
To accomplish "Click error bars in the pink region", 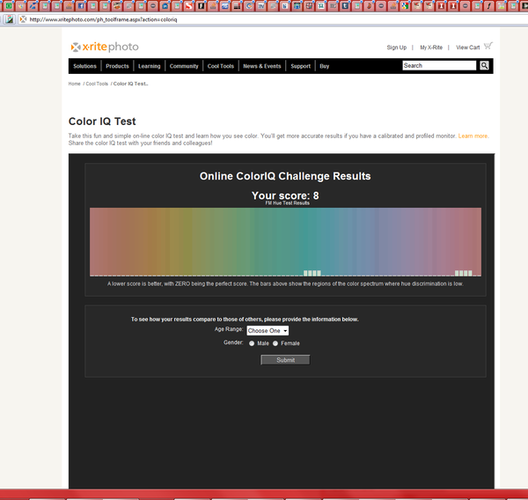I will pos(464,273).
